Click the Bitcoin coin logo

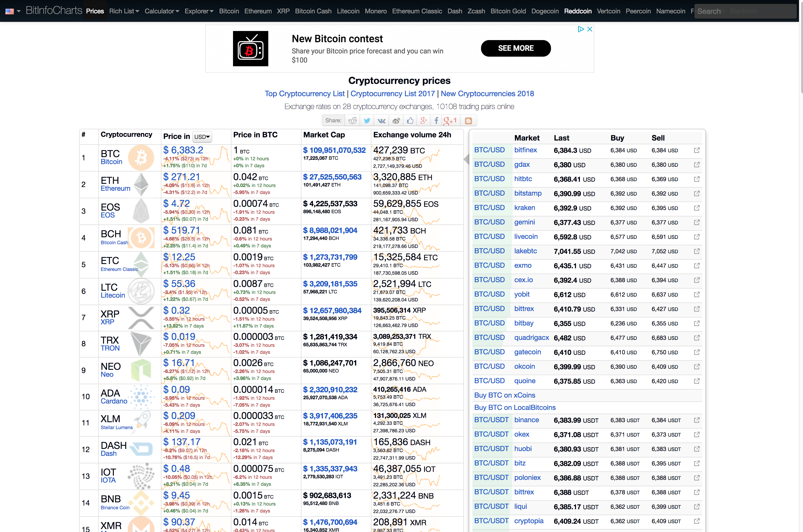click(141, 158)
